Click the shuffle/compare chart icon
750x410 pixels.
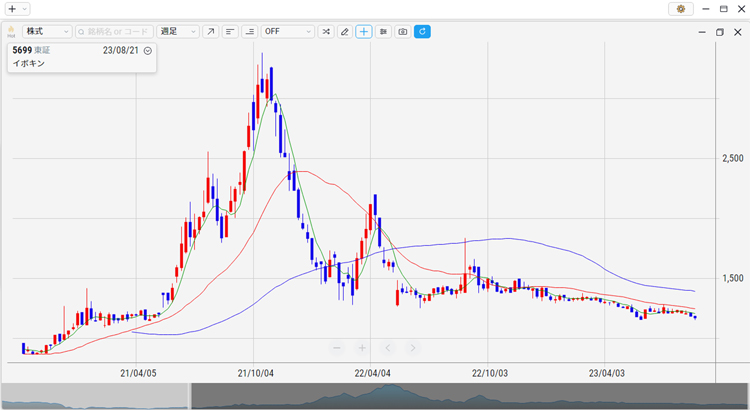point(325,31)
